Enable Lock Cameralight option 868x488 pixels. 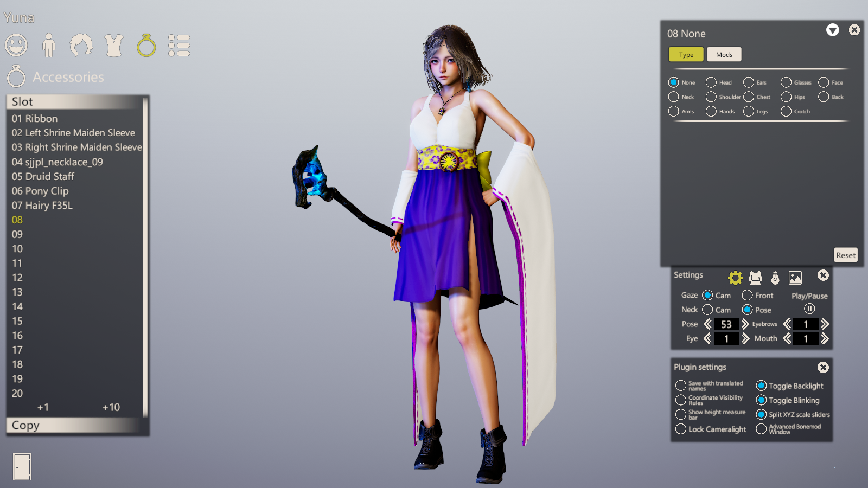(x=681, y=429)
